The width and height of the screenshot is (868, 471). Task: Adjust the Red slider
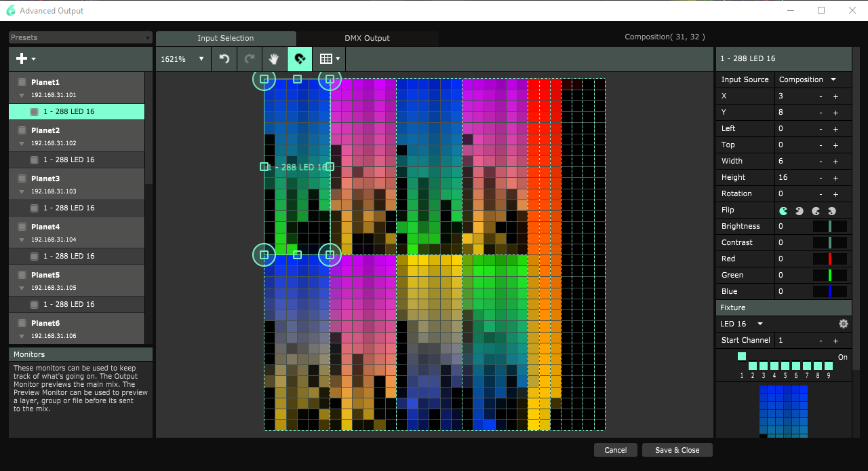coord(830,259)
